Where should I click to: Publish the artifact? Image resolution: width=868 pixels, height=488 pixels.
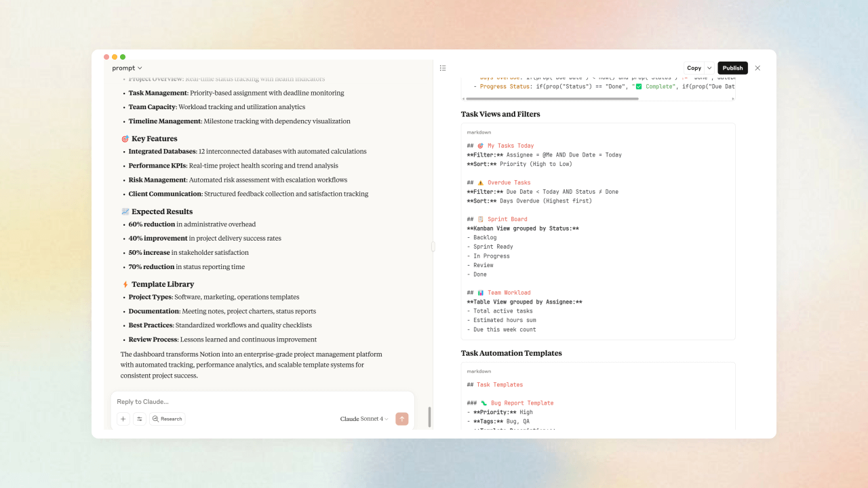(x=732, y=68)
